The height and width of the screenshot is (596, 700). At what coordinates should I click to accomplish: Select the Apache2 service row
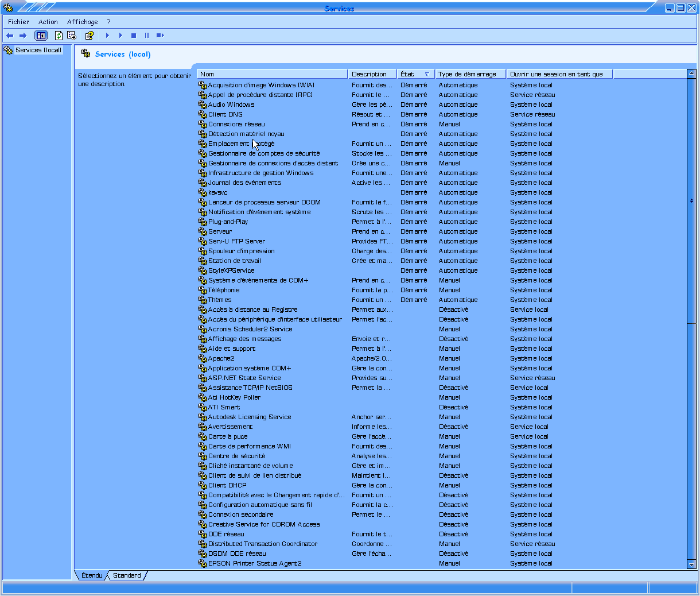click(221, 358)
